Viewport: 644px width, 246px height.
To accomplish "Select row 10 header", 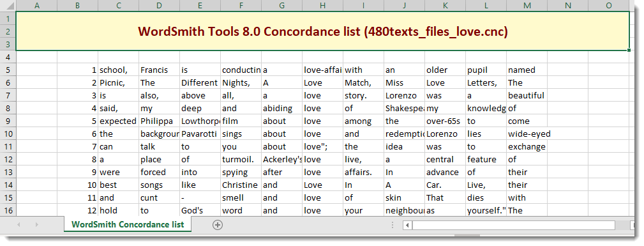I will coord(8,134).
